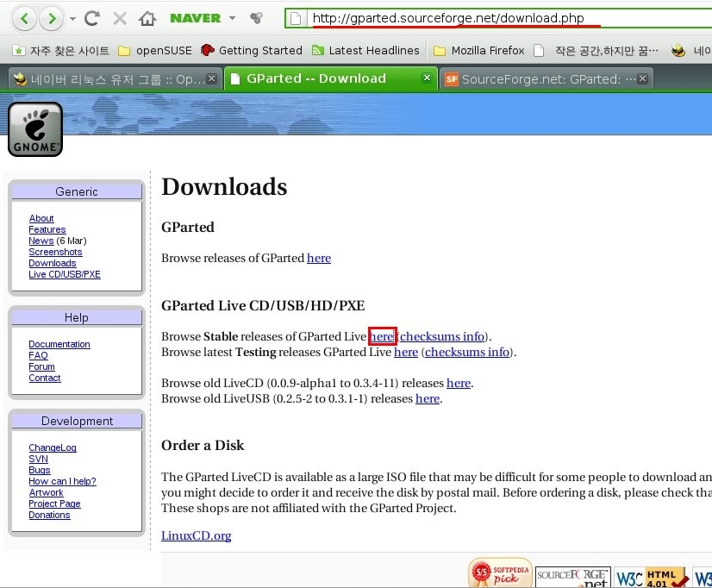
Task: Open the Contact link
Action: (45, 378)
